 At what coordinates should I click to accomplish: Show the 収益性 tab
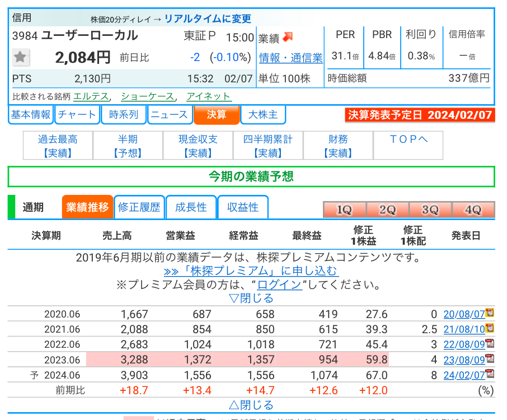coord(243,207)
